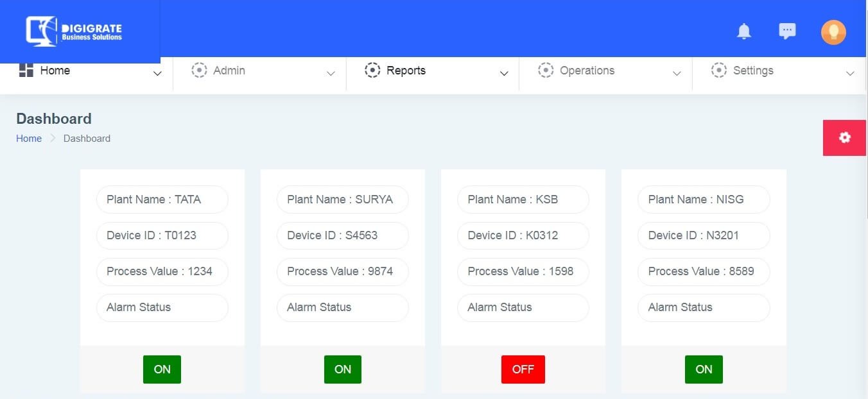The height and width of the screenshot is (399, 868).
Task: Click the Digigrate Business Solutions logo
Action: pos(74,31)
